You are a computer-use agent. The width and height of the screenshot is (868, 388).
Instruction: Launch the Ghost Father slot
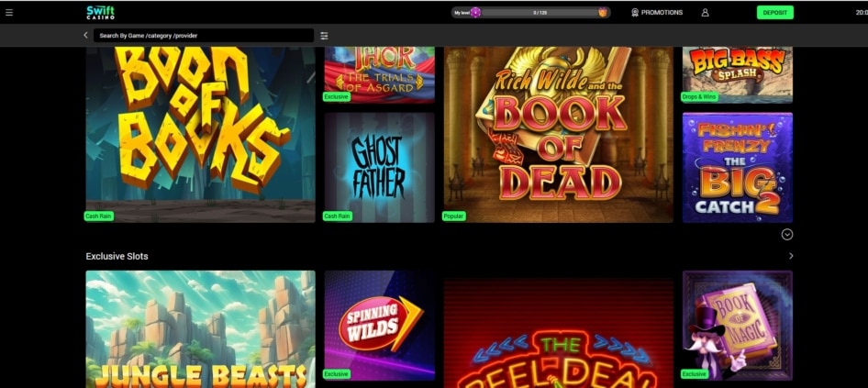[379, 165]
